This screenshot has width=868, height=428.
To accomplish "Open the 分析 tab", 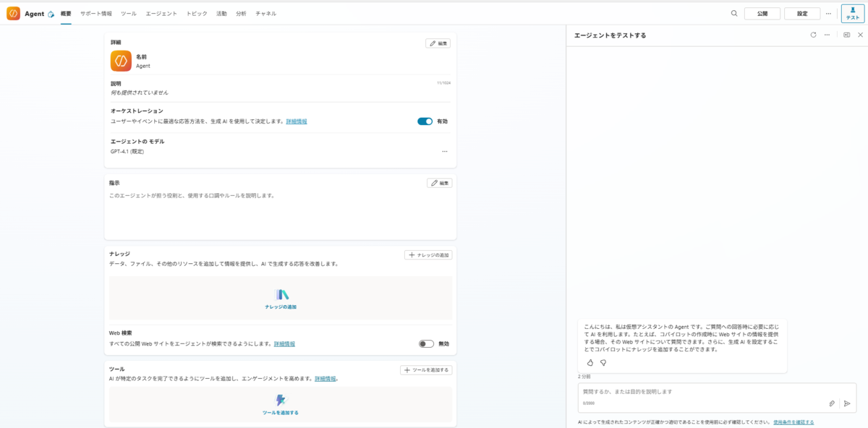I will click(x=241, y=14).
